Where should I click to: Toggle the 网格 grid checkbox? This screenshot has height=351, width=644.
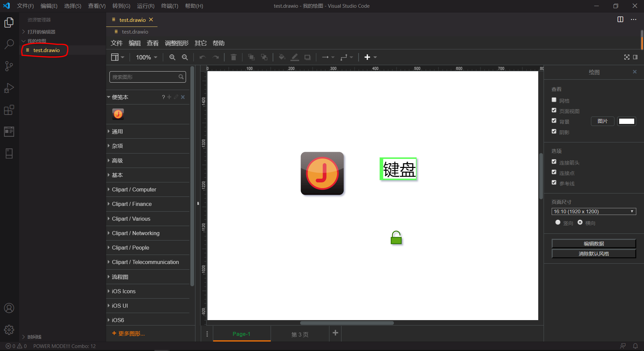coord(554,100)
